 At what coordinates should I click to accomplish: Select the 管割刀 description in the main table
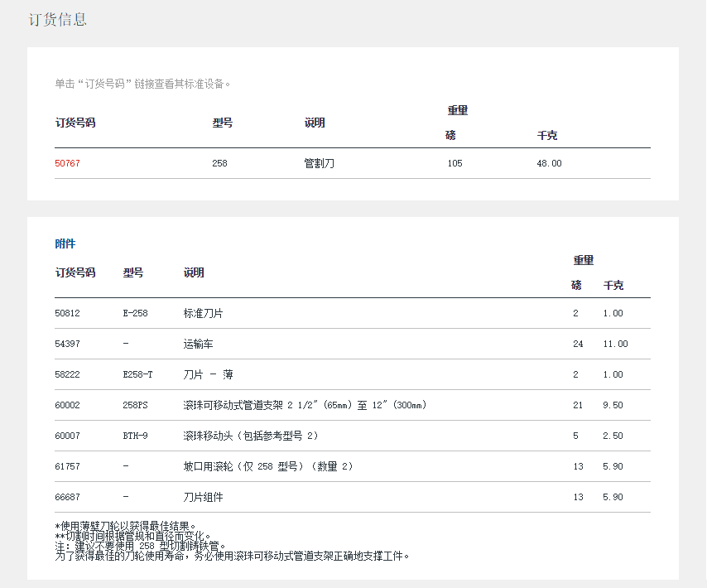click(x=320, y=163)
